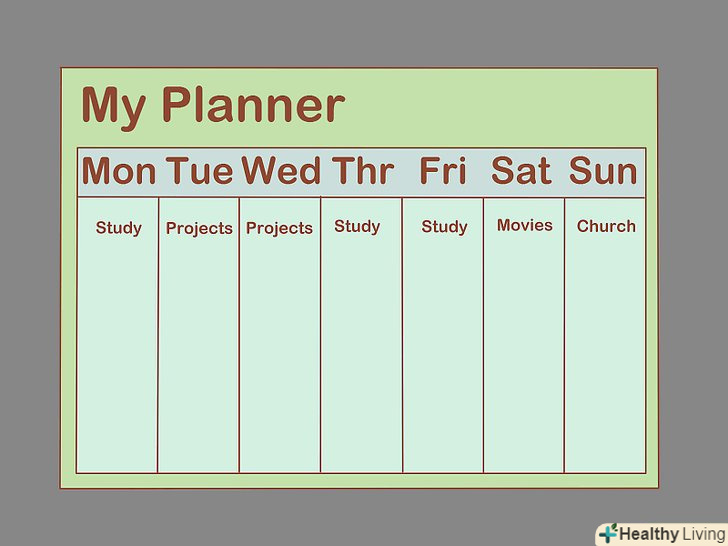Select the Mon column header
The height and width of the screenshot is (546, 728).
coord(119,172)
